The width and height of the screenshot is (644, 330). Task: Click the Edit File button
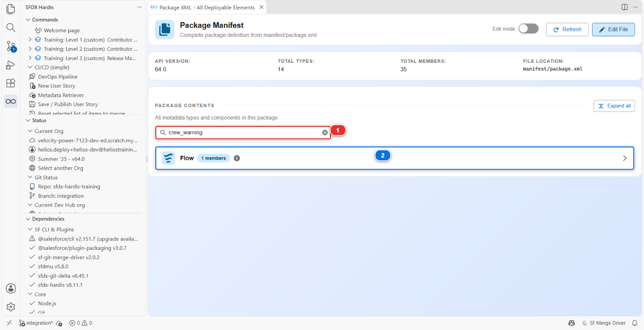pyautogui.click(x=613, y=29)
